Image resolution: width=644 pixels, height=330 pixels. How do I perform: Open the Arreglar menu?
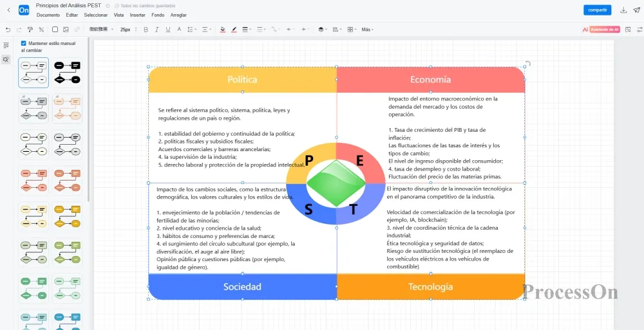(178, 15)
